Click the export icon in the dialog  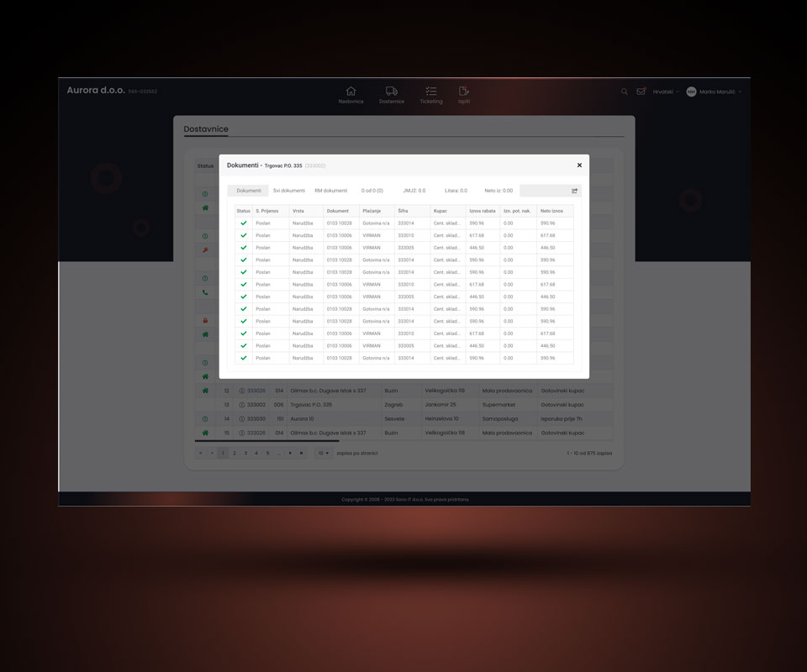click(x=575, y=191)
